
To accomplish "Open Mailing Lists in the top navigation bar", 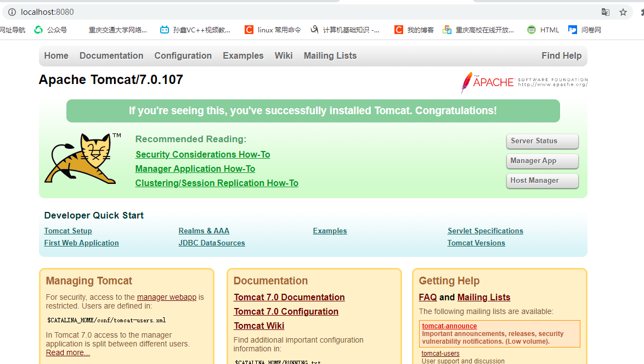I will 330,55.
